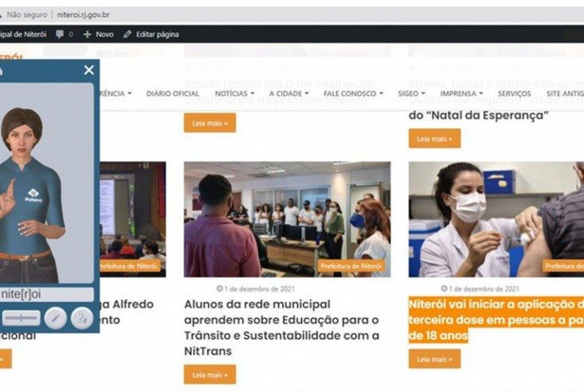Click the plus Novo icon
The image size is (584, 392).
pyautogui.click(x=87, y=34)
